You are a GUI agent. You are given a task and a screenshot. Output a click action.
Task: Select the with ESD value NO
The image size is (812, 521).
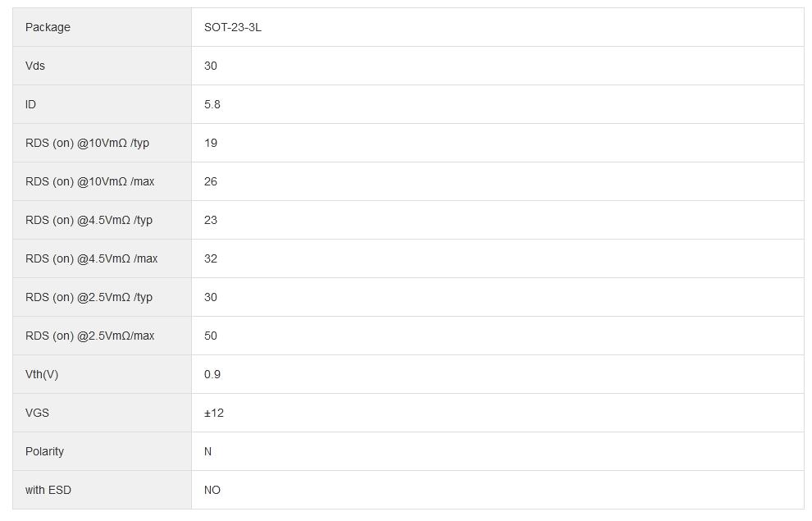pyautogui.click(x=212, y=490)
